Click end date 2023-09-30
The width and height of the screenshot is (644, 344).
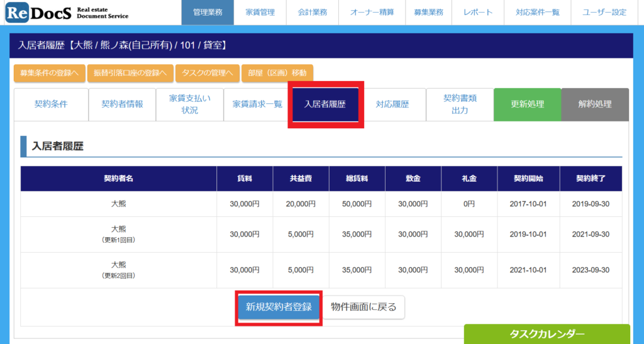click(591, 270)
